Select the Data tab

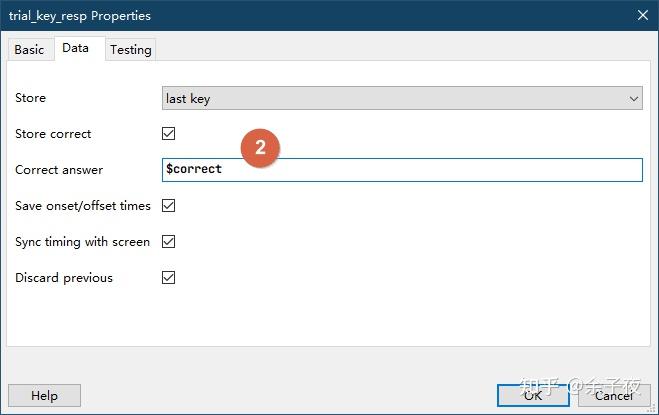75,48
